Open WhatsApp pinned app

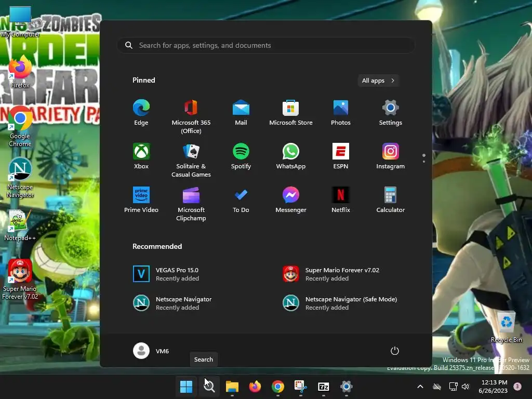click(x=291, y=156)
